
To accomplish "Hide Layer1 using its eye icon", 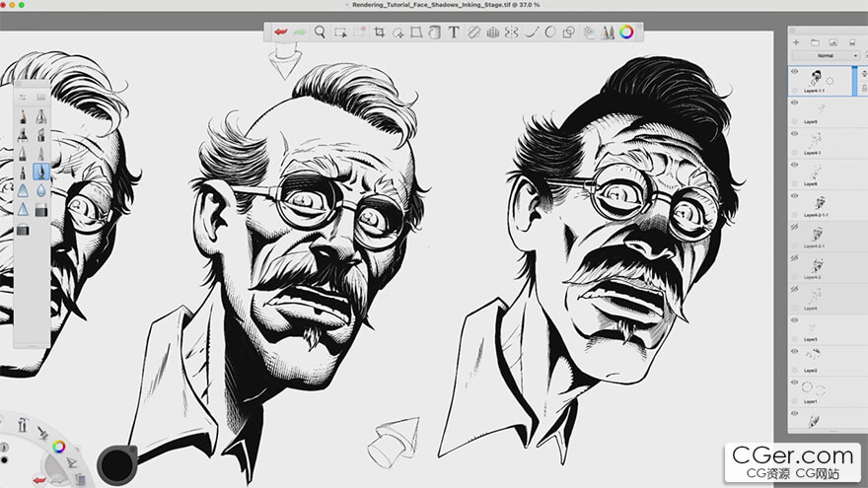I will (794, 383).
